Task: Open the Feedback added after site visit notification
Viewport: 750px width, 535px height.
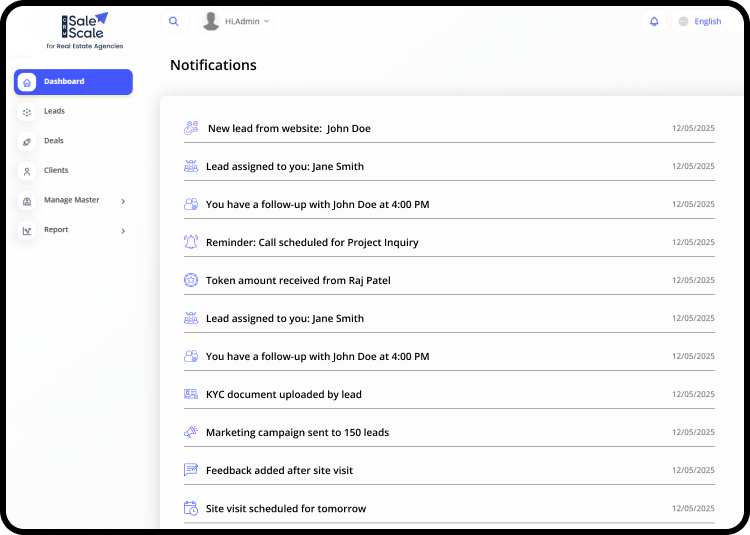Action: (x=279, y=470)
